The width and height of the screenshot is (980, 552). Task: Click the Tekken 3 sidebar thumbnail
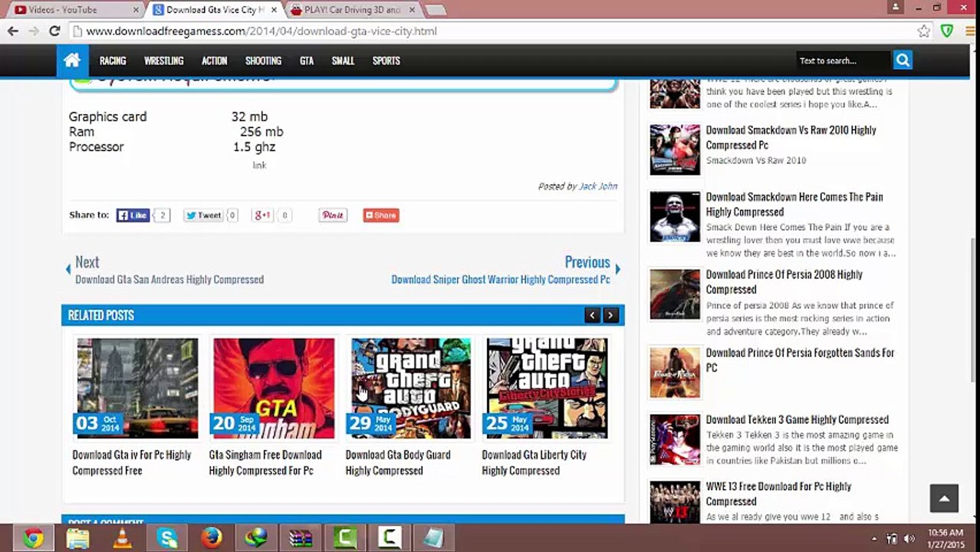coord(675,440)
